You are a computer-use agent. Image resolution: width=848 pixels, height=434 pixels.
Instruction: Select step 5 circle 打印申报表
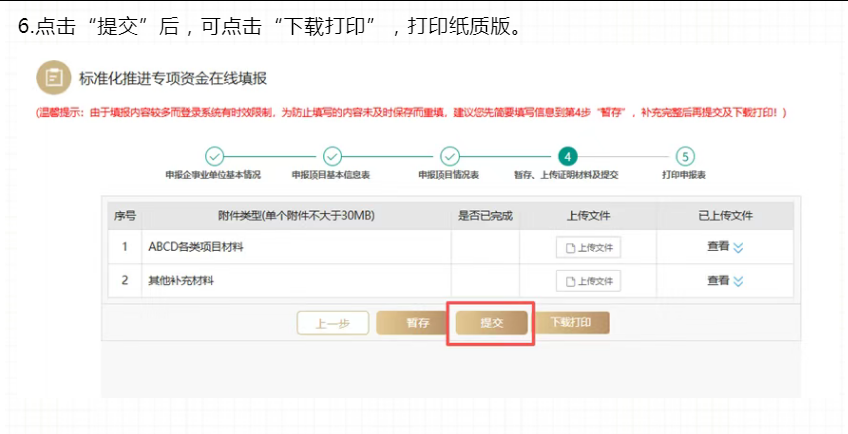[685, 157]
